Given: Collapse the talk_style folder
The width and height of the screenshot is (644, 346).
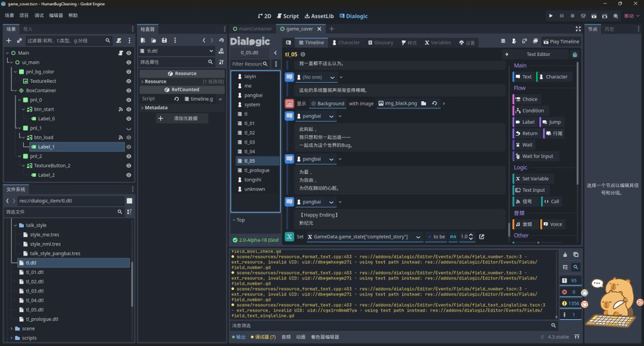Looking at the screenshot, I should (16, 226).
